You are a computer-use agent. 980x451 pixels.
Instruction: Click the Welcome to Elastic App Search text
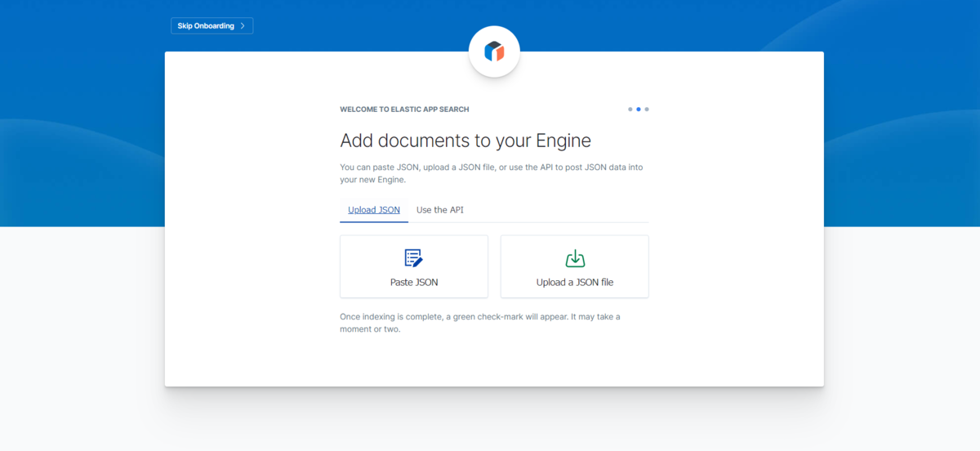[x=404, y=109]
